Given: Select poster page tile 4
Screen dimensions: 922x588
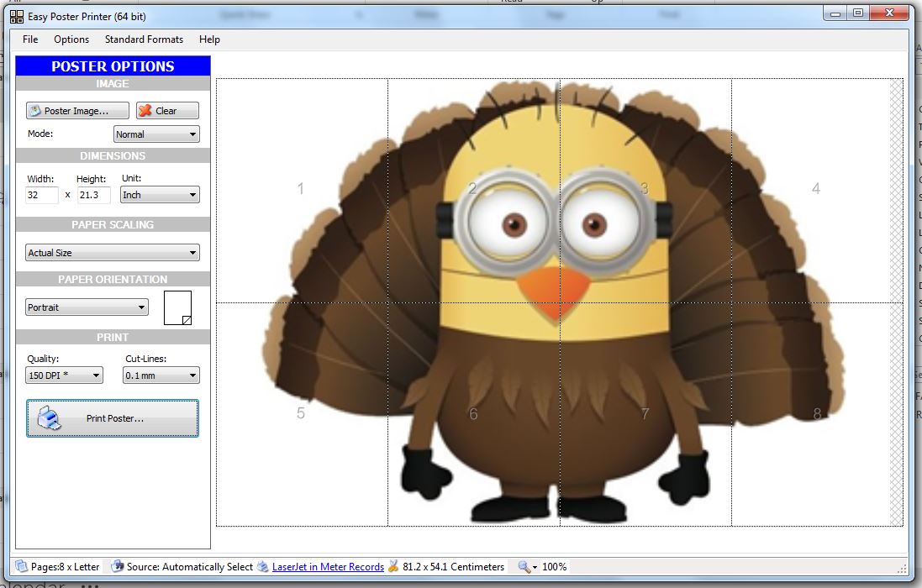Looking at the screenshot, I should pos(817,191).
